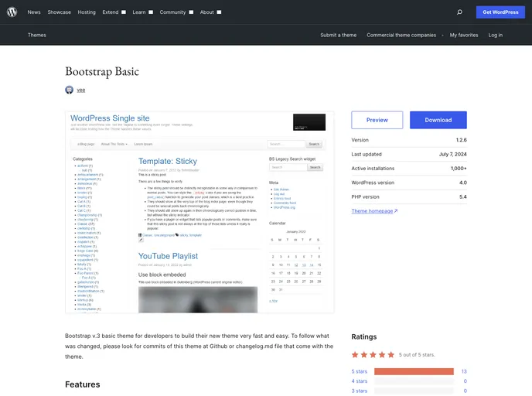Image resolution: width=532 pixels, height=396 pixels.
Task: Click the WordPress logo icon
Action: pos(12,12)
